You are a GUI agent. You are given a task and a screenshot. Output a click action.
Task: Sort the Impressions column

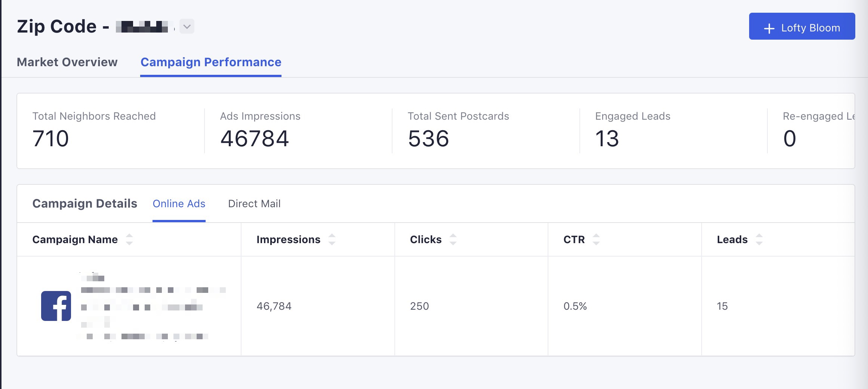click(332, 239)
